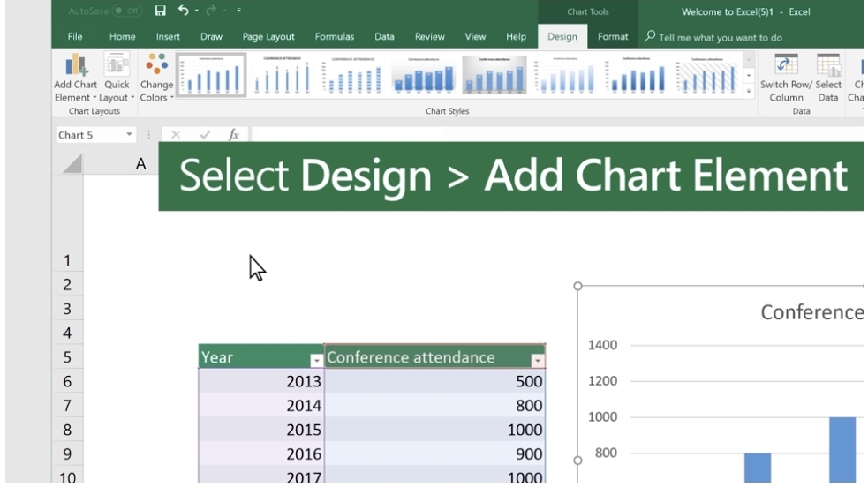Click the Enter checkmark in formula bar
Viewport: 868px width, 487px height.
(x=205, y=135)
